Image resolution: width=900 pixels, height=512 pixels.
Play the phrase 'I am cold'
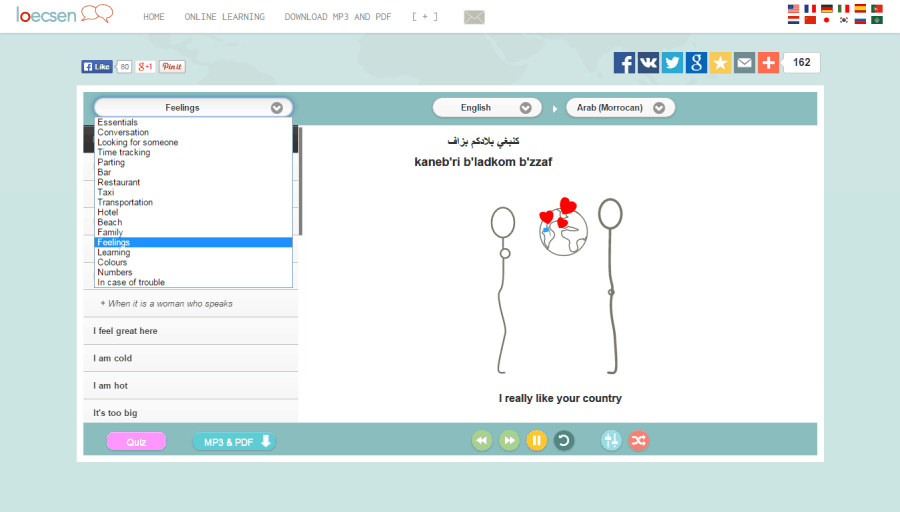coord(191,358)
